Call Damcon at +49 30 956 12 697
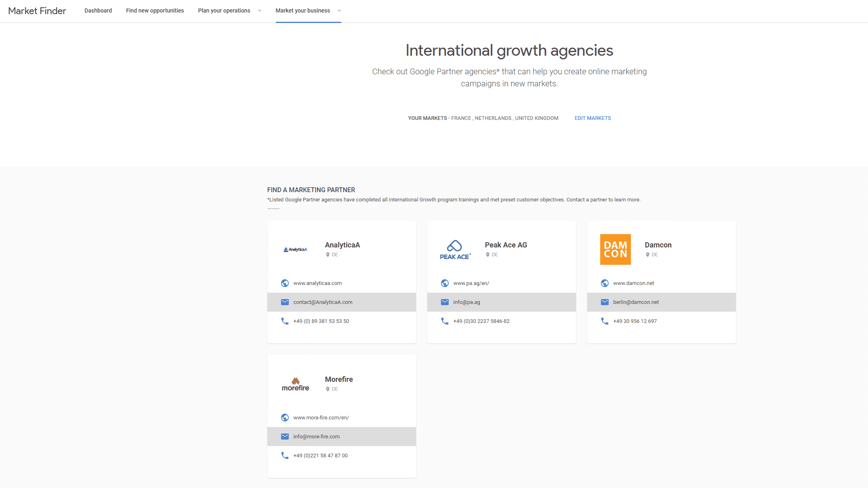868x488 pixels. (x=635, y=321)
